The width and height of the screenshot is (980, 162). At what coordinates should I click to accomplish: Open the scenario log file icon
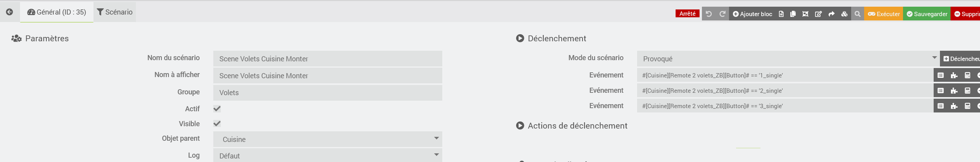pos(781,14)
